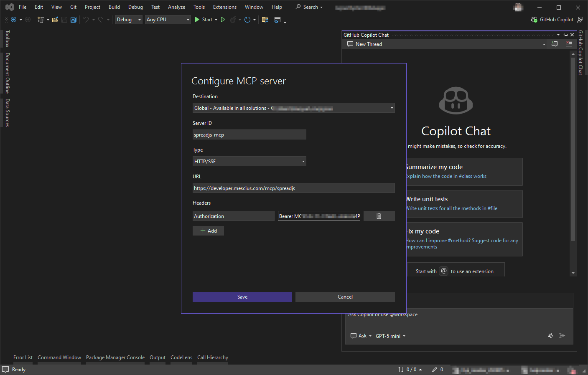This screenshot has width=588, height=375.
Task: Click the user account avatar
Action: click(x=518, y=7)
